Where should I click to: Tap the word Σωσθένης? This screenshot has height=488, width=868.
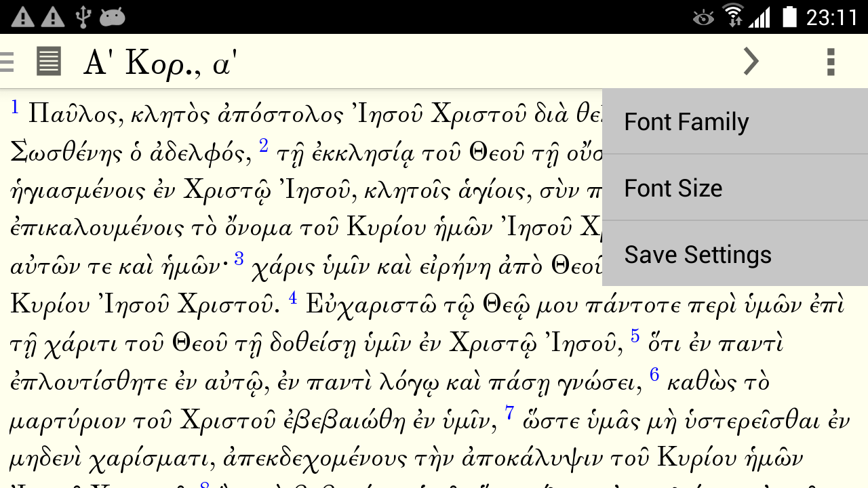(66, 153)
